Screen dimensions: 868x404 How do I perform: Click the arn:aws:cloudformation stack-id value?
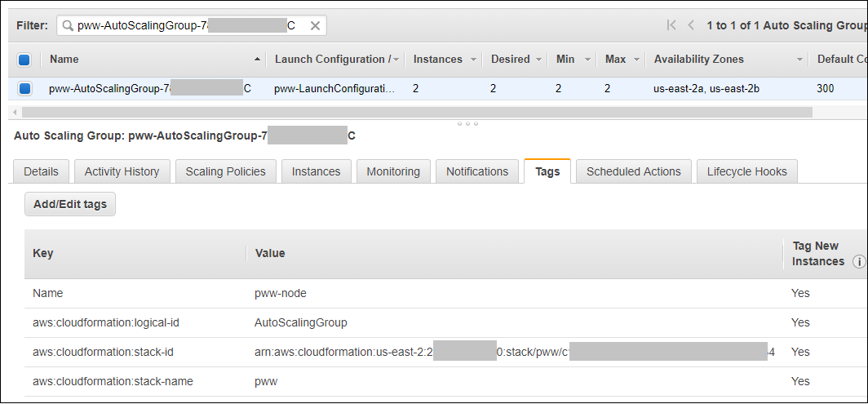click(x=515, y=352)
